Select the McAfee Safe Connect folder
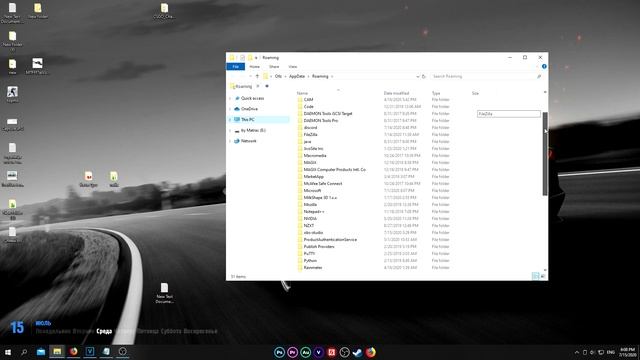Image resolution: width=640 pixels, height=360 pixels. click(x=323, y=184)
